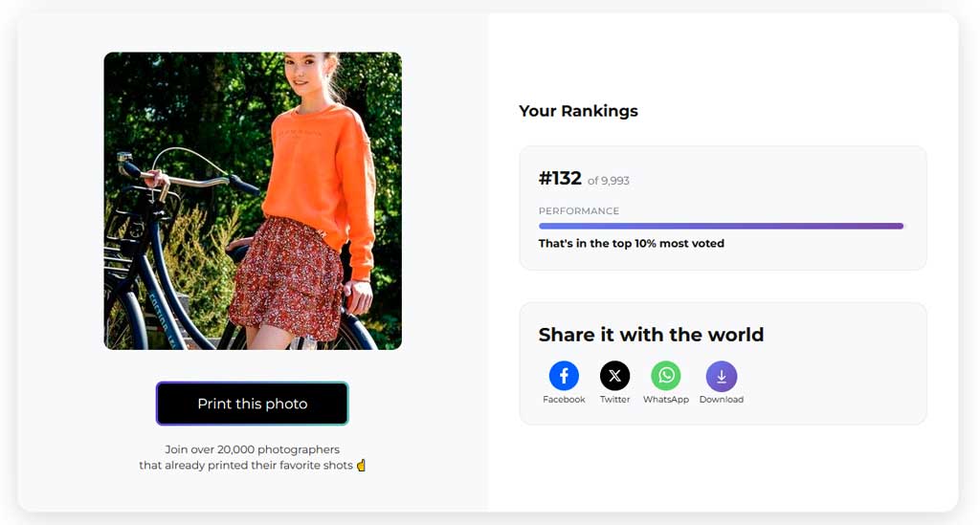
Task: Click 'that already printed their favorite shots' line
Action: pos(246,465)
